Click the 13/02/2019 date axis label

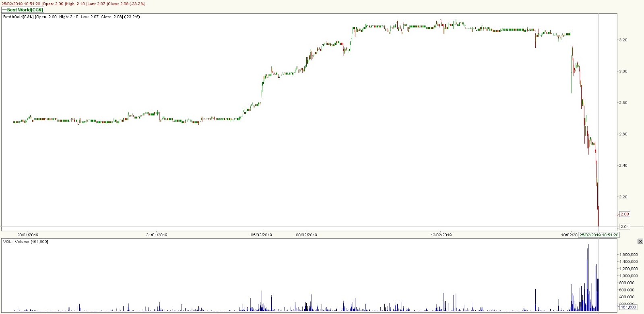point(441,235)
